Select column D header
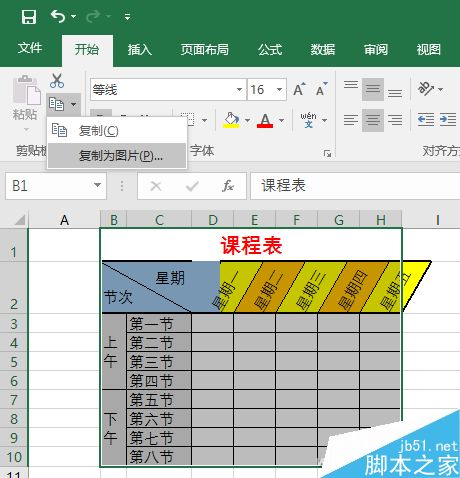 213,220
